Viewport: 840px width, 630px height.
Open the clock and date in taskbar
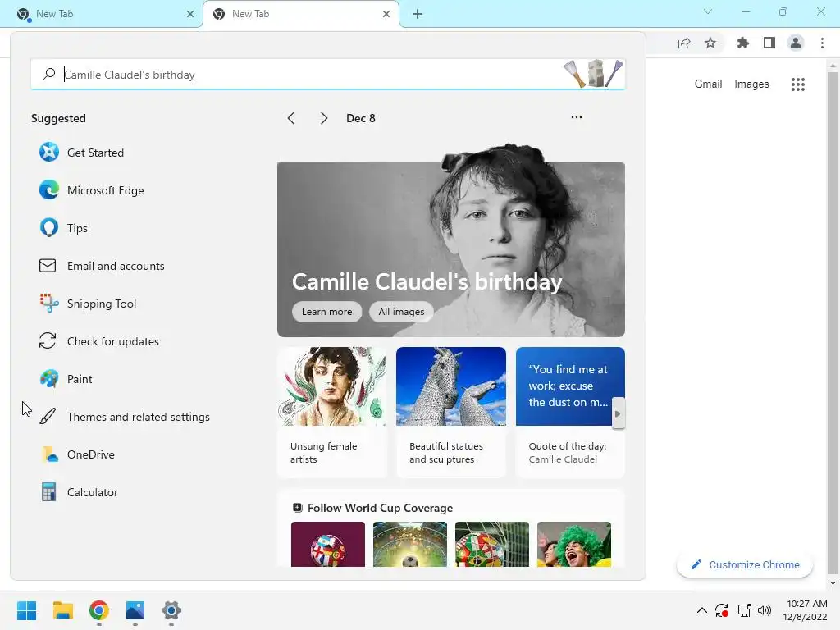(805, 610)
